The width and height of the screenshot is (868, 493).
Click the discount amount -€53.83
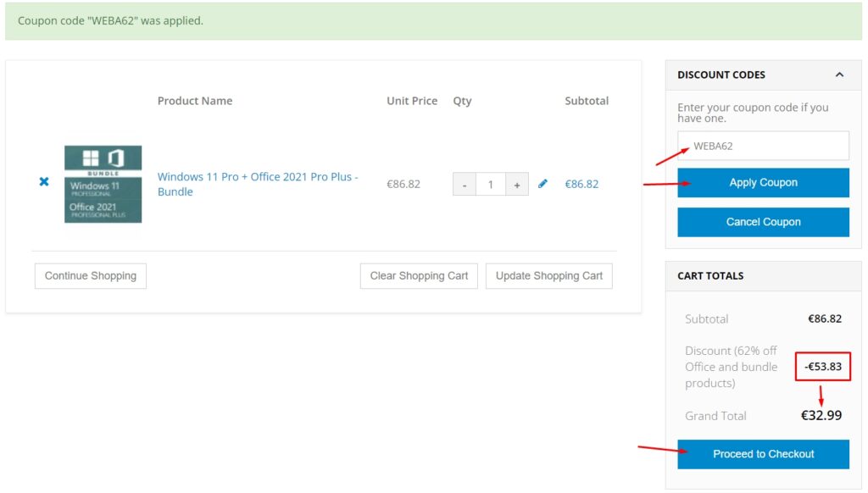coord(822,366)
